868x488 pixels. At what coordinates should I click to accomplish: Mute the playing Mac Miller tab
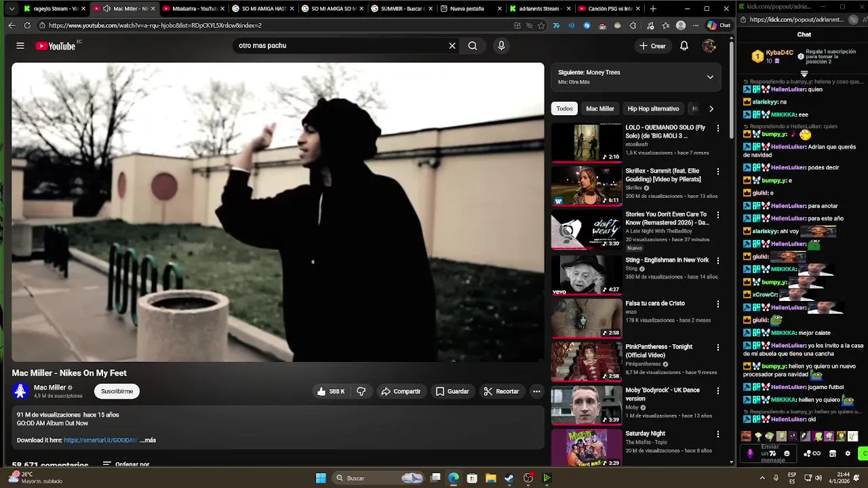pyautogui.click(x=106, y=9)
